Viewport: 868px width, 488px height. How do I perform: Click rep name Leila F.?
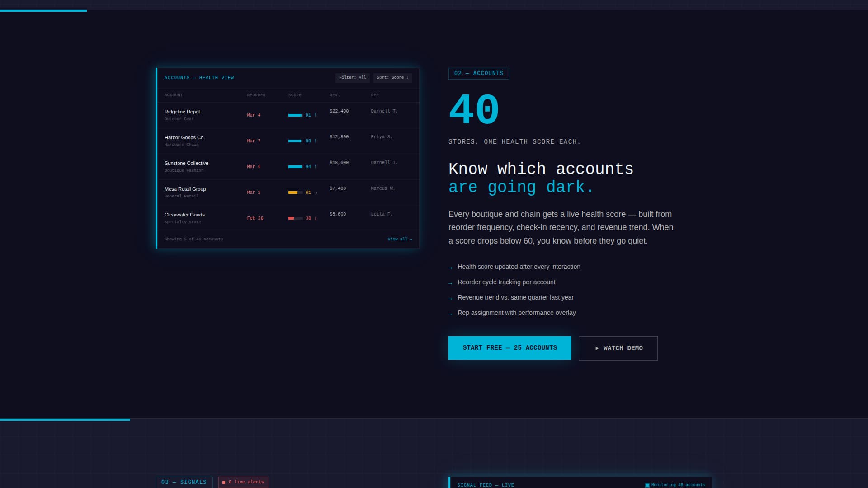(x=382, y=214)
